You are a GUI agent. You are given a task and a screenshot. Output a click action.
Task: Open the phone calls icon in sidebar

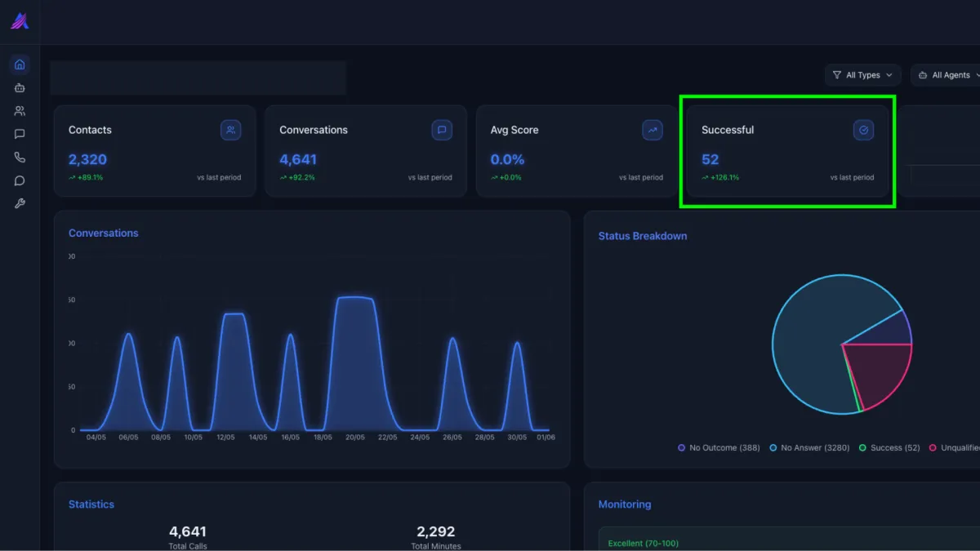click(x=20, y=158)
